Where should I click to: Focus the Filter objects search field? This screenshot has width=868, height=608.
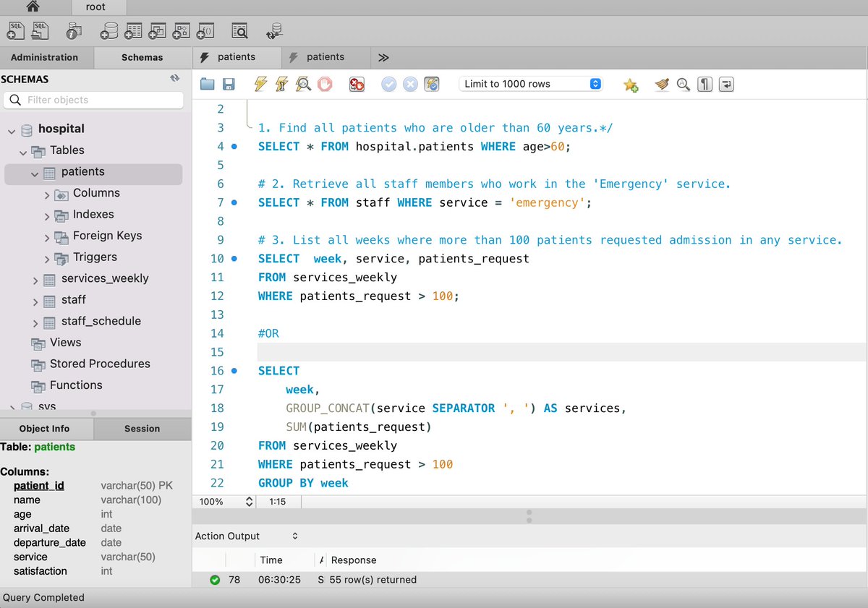(93, 100)
